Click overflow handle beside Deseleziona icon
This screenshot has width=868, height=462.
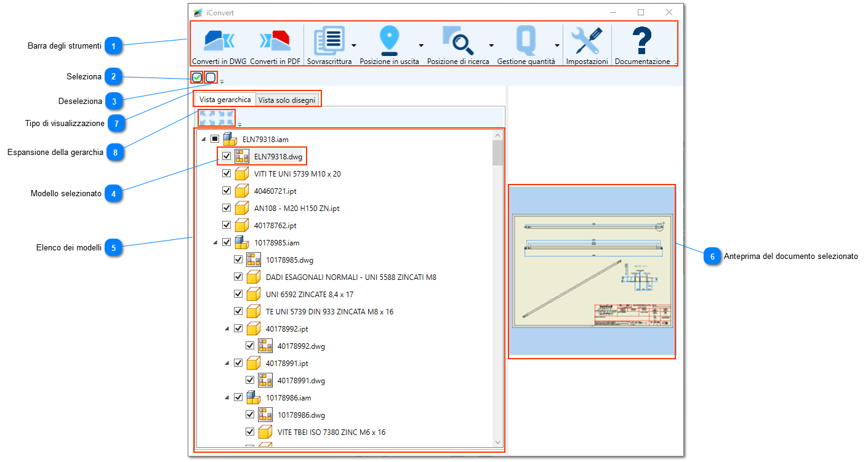(222, 81)
